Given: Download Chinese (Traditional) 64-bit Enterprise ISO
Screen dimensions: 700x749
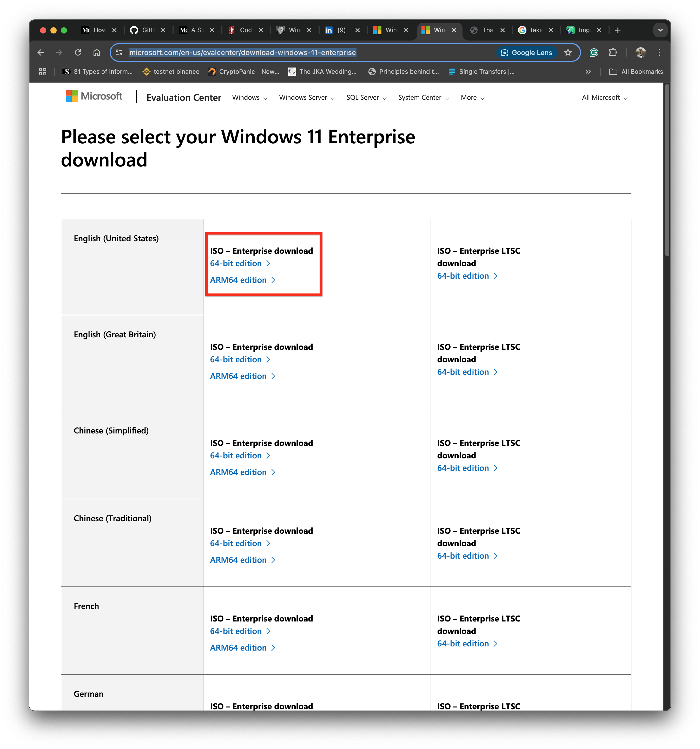Looking at the screenshot, I should (x=240, y=543).
